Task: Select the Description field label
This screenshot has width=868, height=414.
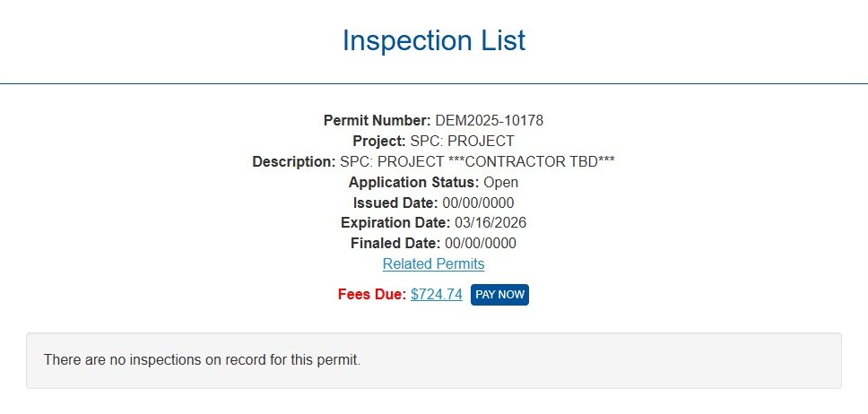Action: click(293, 162)
